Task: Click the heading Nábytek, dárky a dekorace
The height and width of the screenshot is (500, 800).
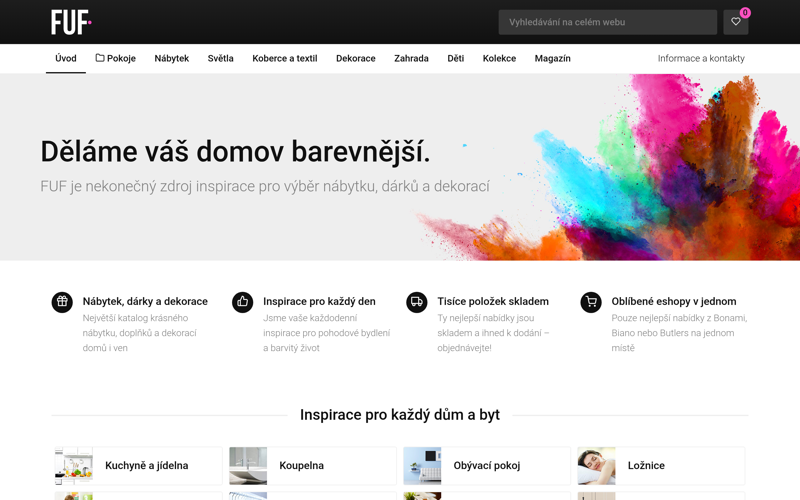Action: click(145, 302)
